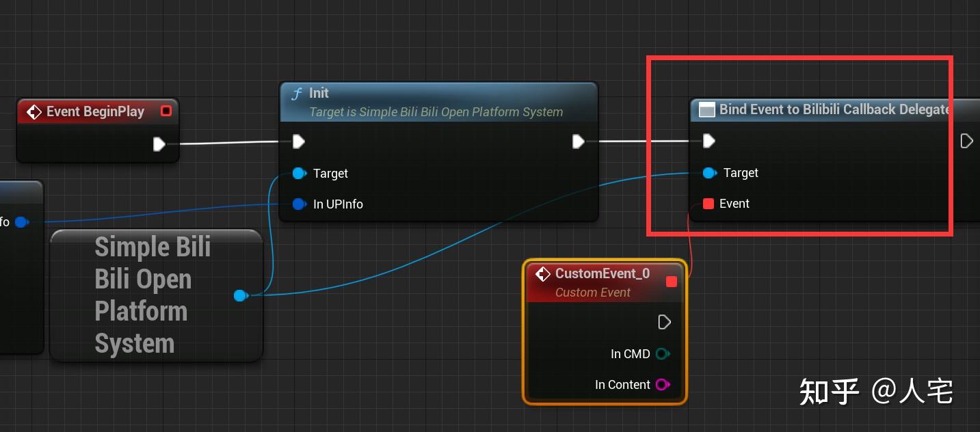
Task: Click the red delegate pin on Event BeginPlay
Action: pos(165,111)
